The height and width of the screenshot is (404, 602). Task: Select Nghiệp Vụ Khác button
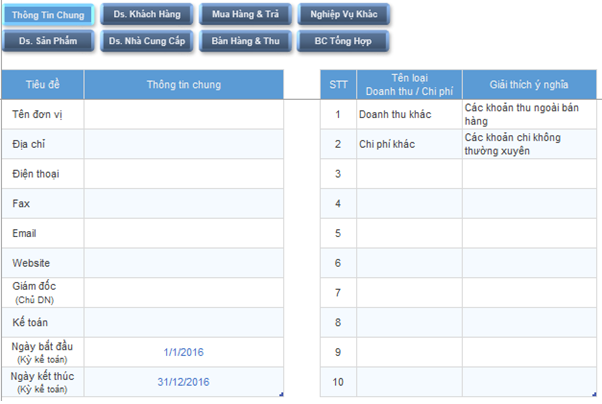[x=344, y=15]
